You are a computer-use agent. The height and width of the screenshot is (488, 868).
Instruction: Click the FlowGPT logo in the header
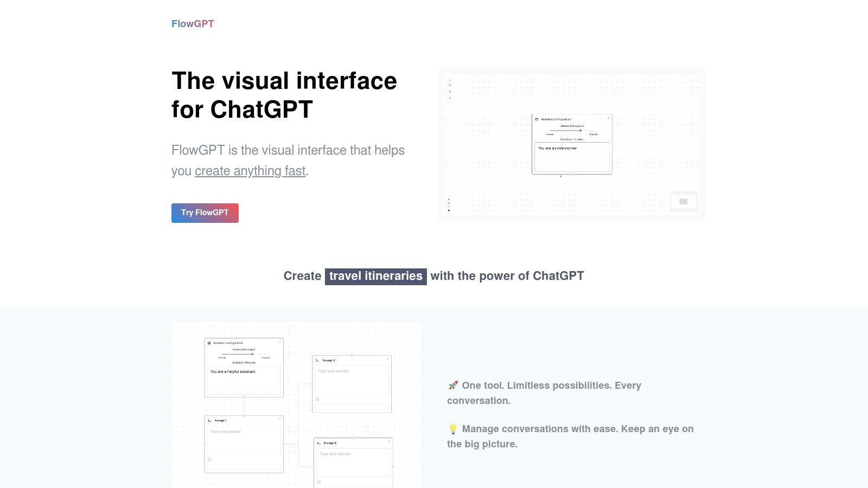pyautogui.click(x=193, y=24)
